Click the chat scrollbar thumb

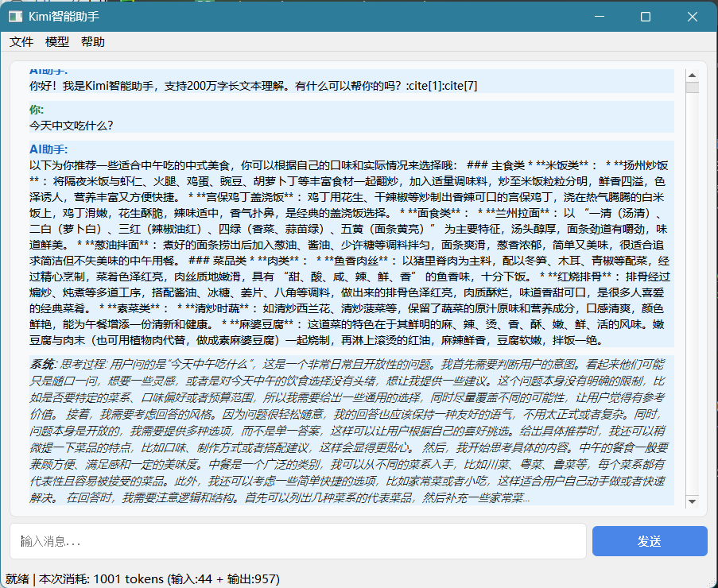692,87
